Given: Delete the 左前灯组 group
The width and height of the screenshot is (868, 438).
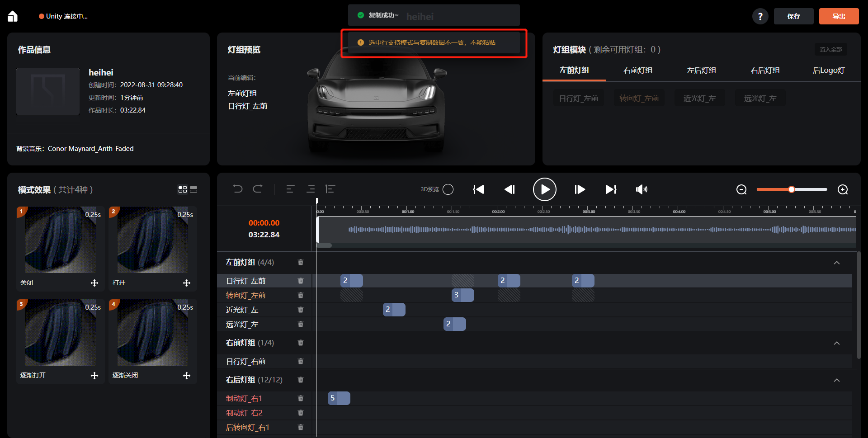Looking at the screenshot, I should 301,262.
